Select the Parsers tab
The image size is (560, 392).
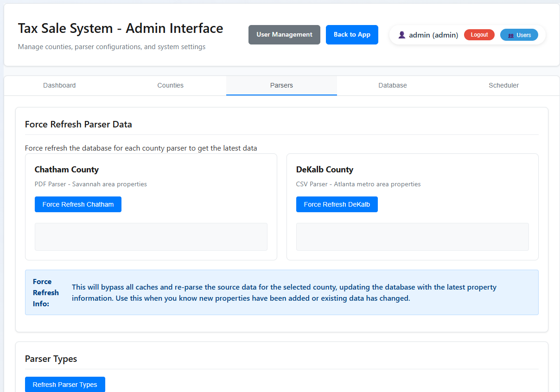(x=281, y=85)
